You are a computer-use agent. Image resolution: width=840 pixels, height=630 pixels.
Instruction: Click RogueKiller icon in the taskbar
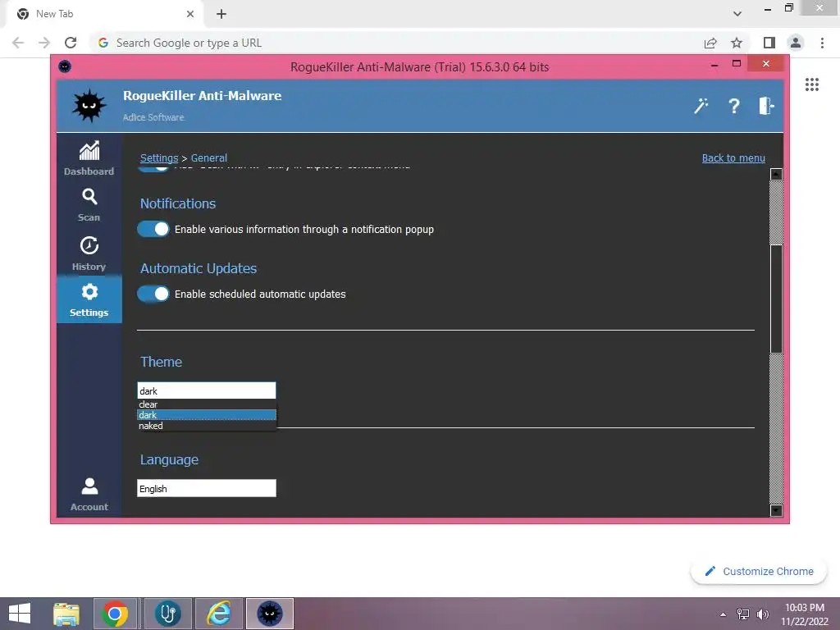(269, 614)
